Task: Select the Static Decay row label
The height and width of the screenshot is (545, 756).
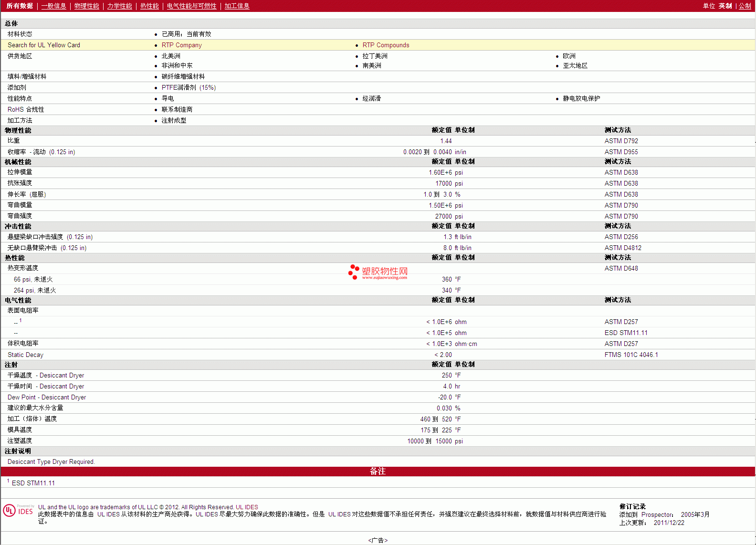Action: (25, 355)
